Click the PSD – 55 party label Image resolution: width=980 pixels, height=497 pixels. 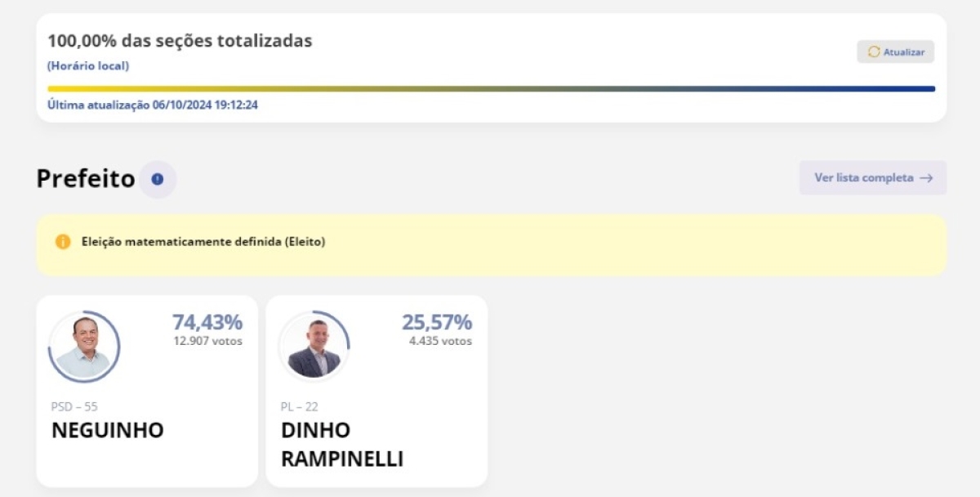click(x=74, y=406)
